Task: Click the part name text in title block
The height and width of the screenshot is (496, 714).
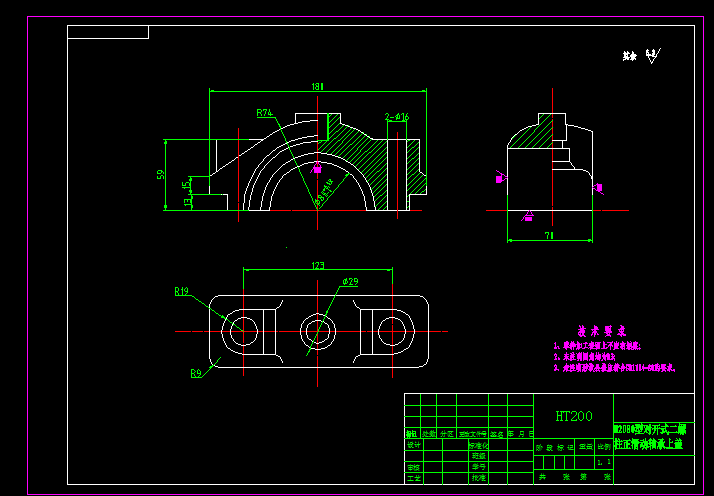Action: pos(650,436)
